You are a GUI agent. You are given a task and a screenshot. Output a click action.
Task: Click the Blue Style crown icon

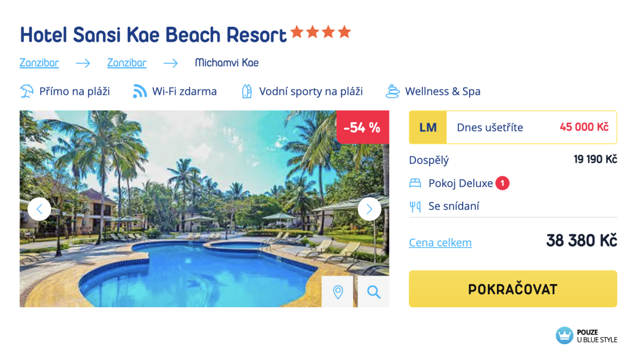point(565,336)
